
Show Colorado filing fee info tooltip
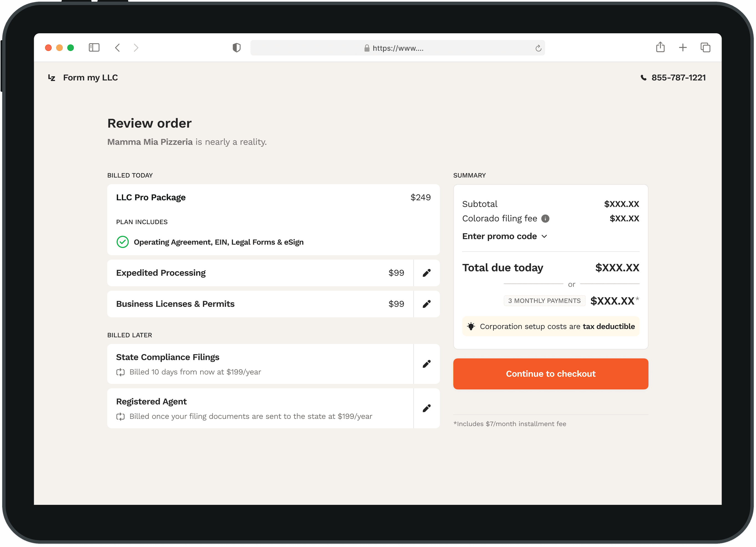[545, 219]
